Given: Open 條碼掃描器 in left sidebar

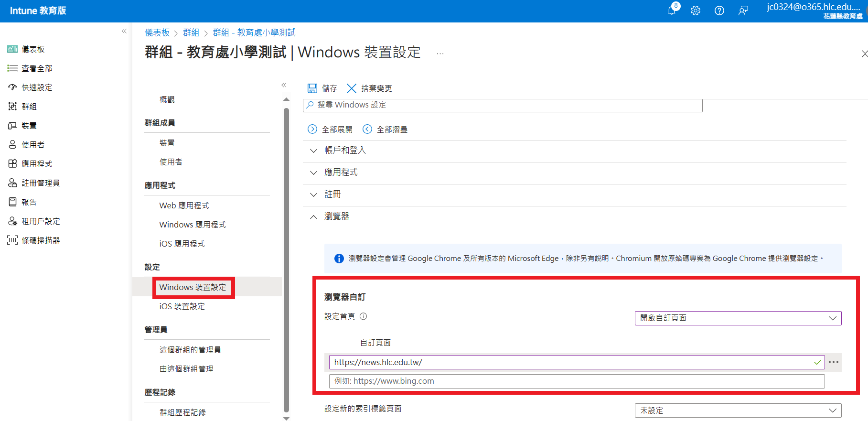Looking at the screenshot, I should [41, 240].
